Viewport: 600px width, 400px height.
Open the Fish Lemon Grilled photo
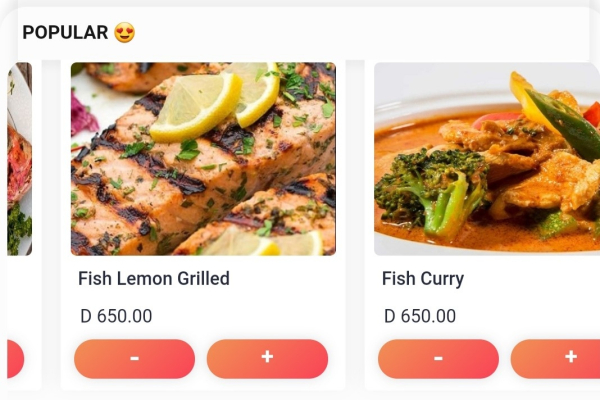click(203, 158)
